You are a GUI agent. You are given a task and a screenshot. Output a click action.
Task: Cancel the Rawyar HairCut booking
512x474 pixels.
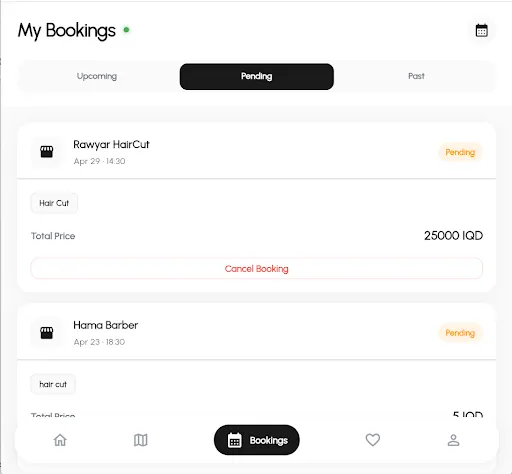tap(257, 269)
